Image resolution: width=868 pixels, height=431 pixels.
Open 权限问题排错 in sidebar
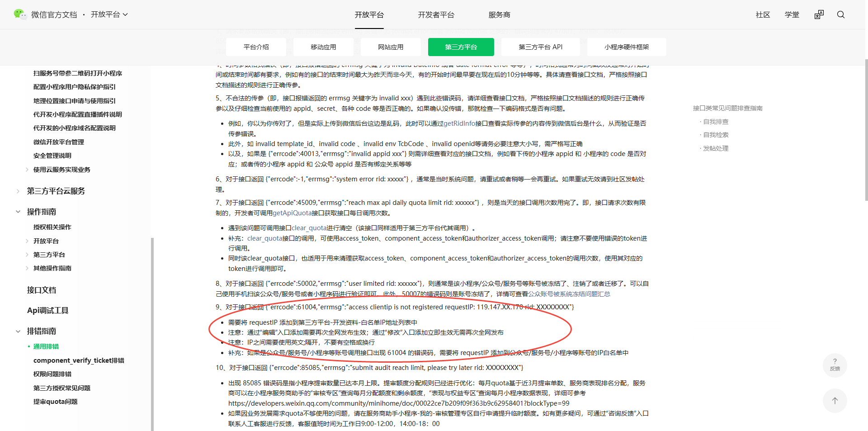(x=52, y=374)
